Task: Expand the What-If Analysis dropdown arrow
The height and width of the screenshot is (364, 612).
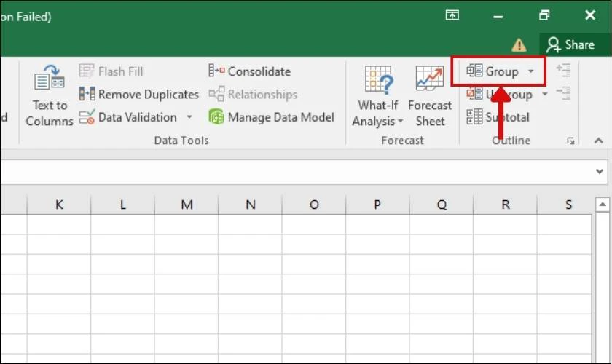Action: pos(400,122)
